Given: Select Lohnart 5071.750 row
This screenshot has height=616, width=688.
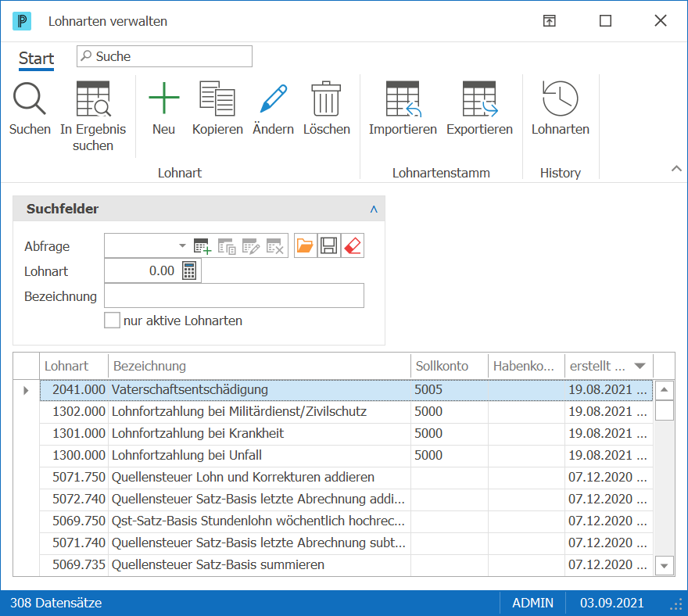Looking at the screenshot, I should click(x=346, y=478).
